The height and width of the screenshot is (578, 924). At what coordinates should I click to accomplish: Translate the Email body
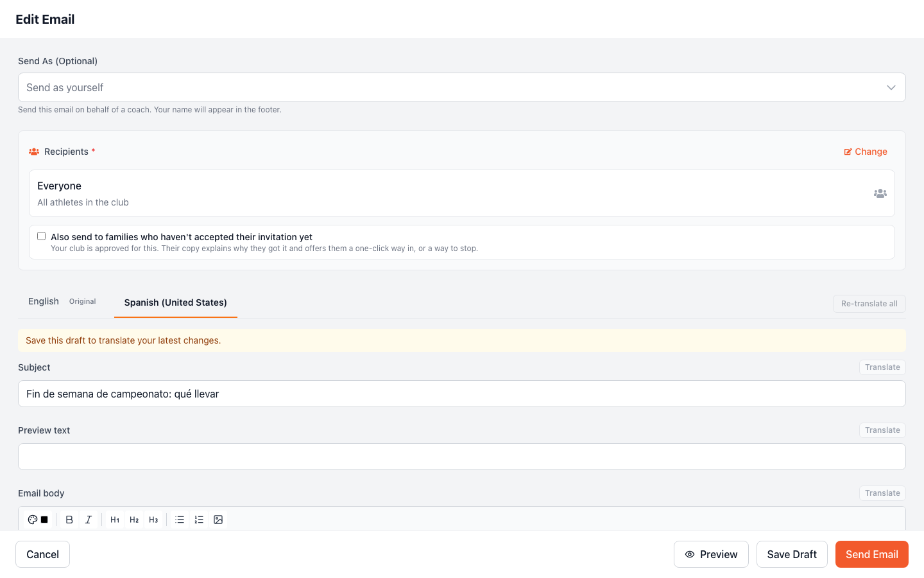882,493
